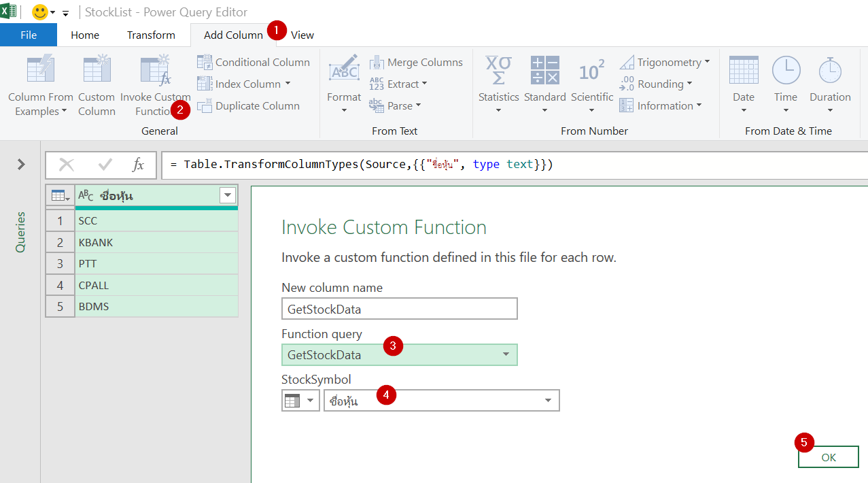Expand the Function query dropdown
868x483 pixels.
pyautogui.click(x=506, y=354)
